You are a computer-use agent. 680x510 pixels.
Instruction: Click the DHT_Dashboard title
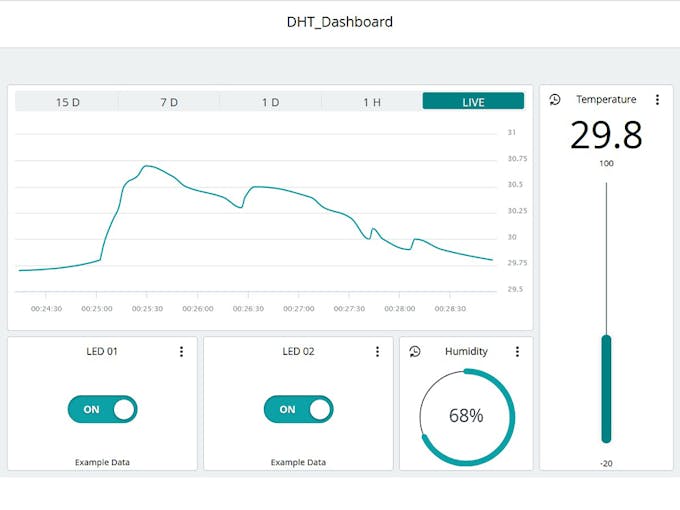click(x=340, y=22)
